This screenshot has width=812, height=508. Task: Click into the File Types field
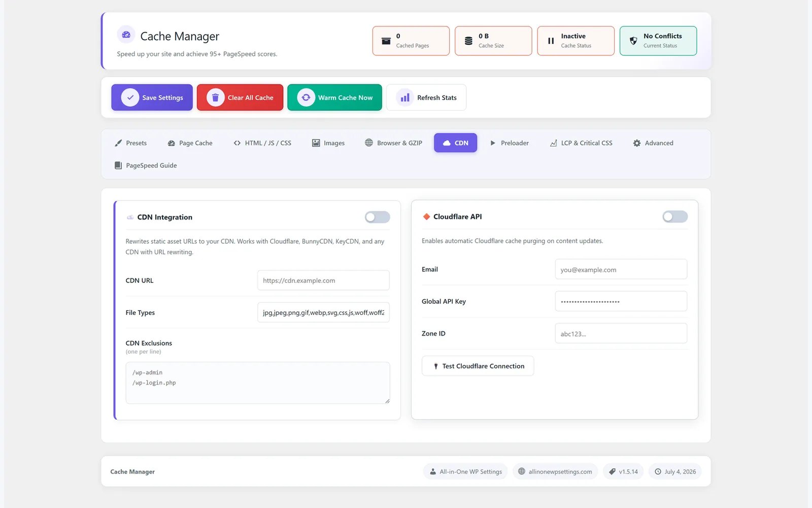[323, 312]
